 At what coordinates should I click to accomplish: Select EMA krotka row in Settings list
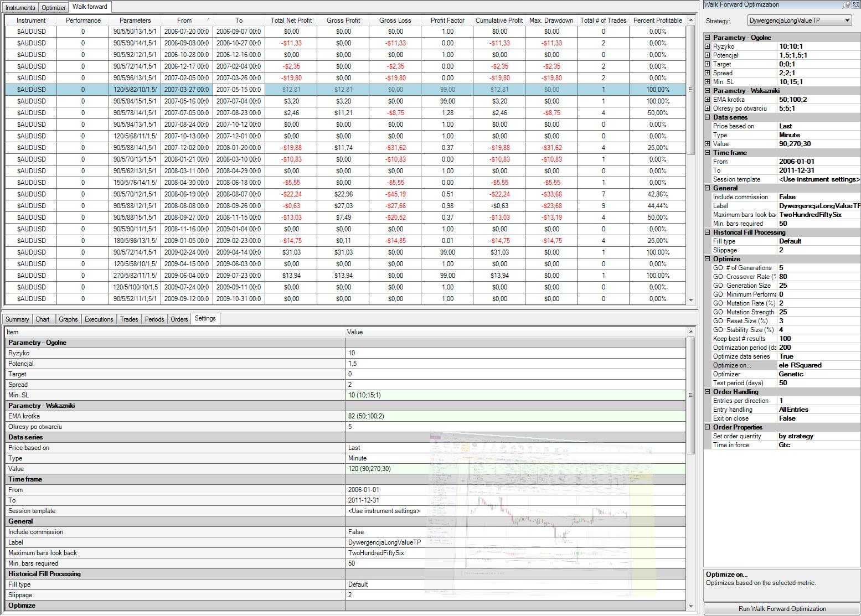(346, 416)
